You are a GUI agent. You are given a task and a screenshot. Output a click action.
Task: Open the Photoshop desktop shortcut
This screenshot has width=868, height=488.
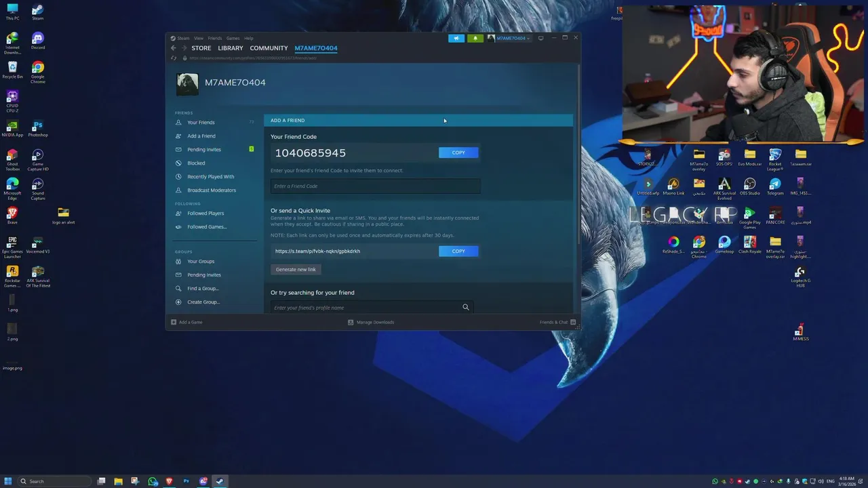tap(38, 129)
